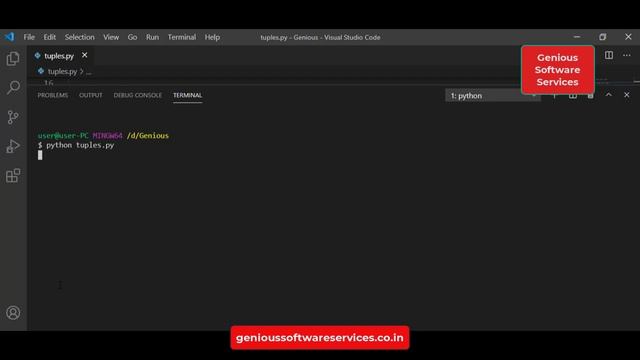Open the editor More Actions menu
Image resolution: width=640 pixels, height=360 pixels.
(627, 55)
